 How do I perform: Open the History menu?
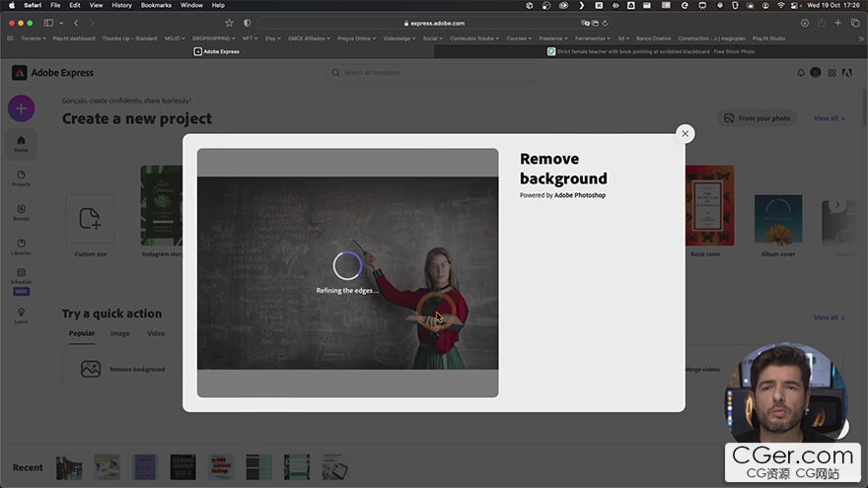click(121, 5)
